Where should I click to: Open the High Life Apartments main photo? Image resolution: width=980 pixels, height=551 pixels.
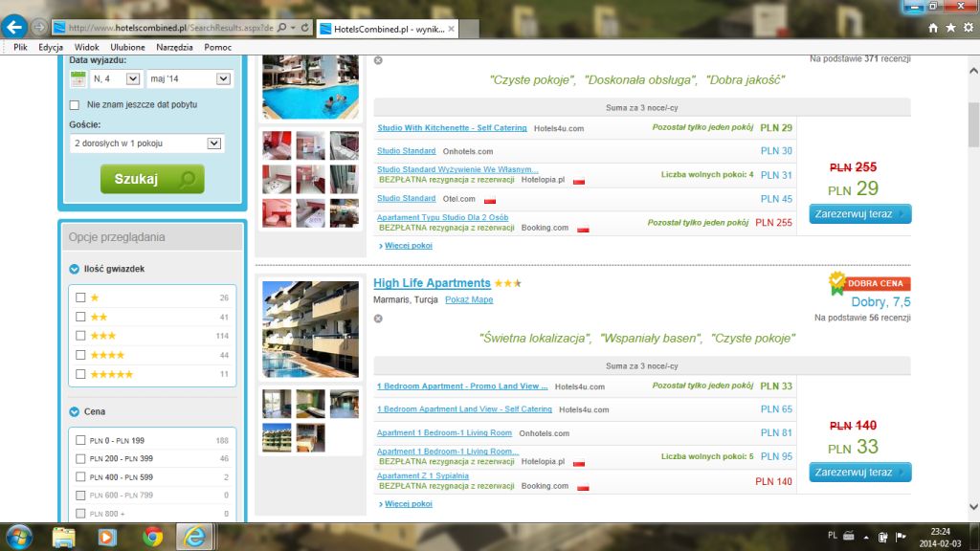pyautogui.click(x=311, y=329)
